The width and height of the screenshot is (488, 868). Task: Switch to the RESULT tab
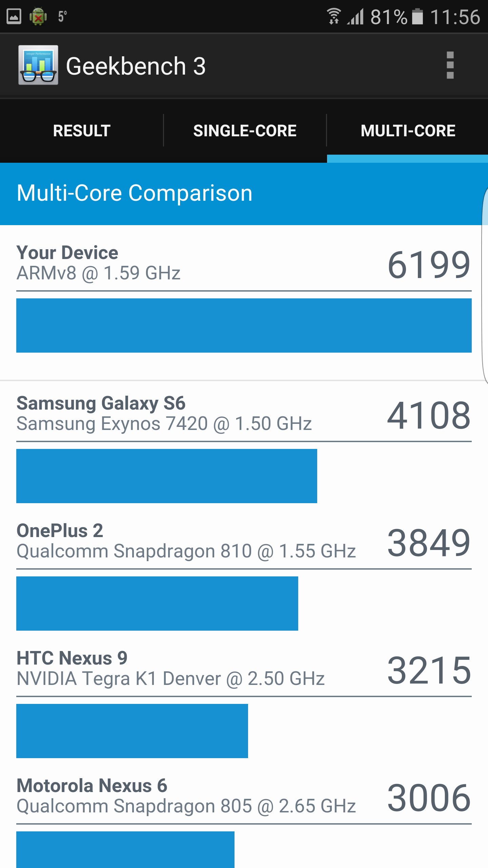82,131
